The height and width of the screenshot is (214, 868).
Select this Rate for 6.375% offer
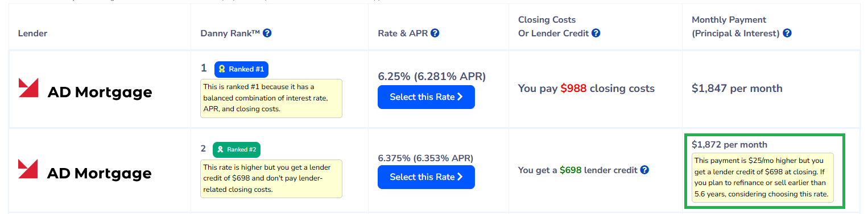[x=426, y=177]
